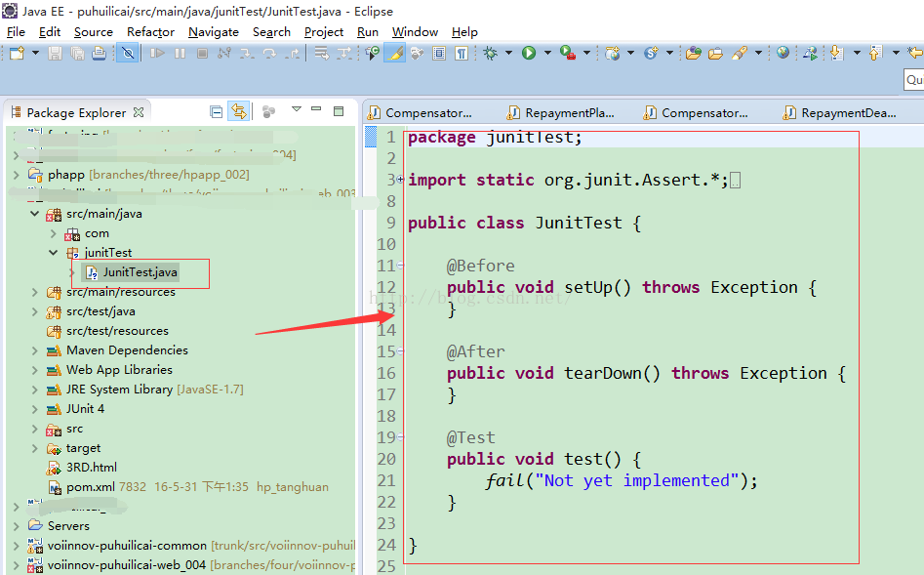
Task: Collapse the src/main/java folder
Action: (x=34, y=214)
